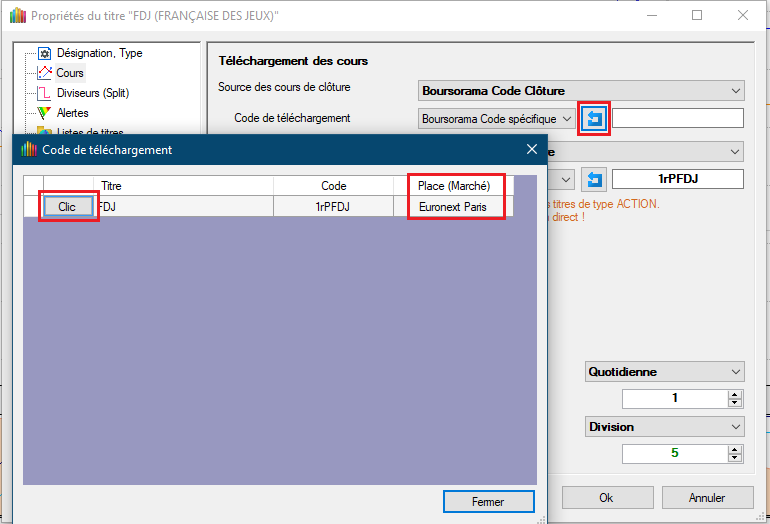Select the Désignation, Type tree item
This screenshot has width=770, height=524.
click(x=98, y=53)
